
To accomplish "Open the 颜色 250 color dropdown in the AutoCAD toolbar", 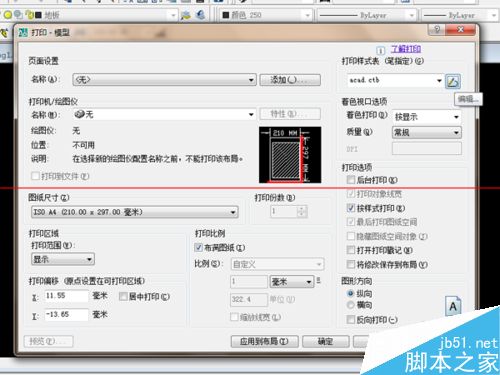I will coord(266,15).
